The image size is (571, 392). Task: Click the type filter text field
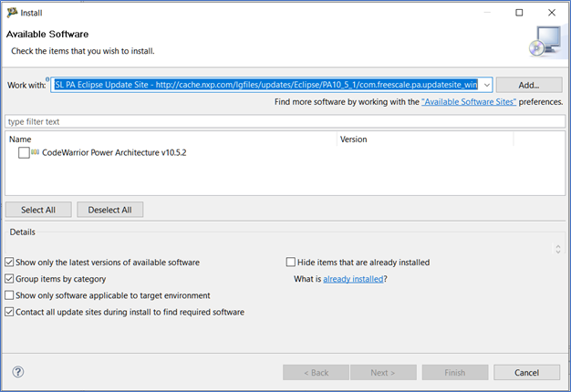tap(283, 121)
